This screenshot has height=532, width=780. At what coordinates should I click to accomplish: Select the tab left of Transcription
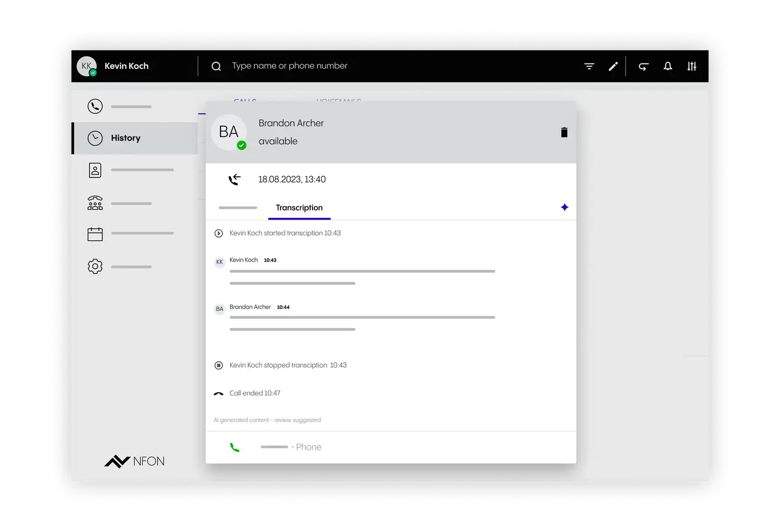pos(238,208)
